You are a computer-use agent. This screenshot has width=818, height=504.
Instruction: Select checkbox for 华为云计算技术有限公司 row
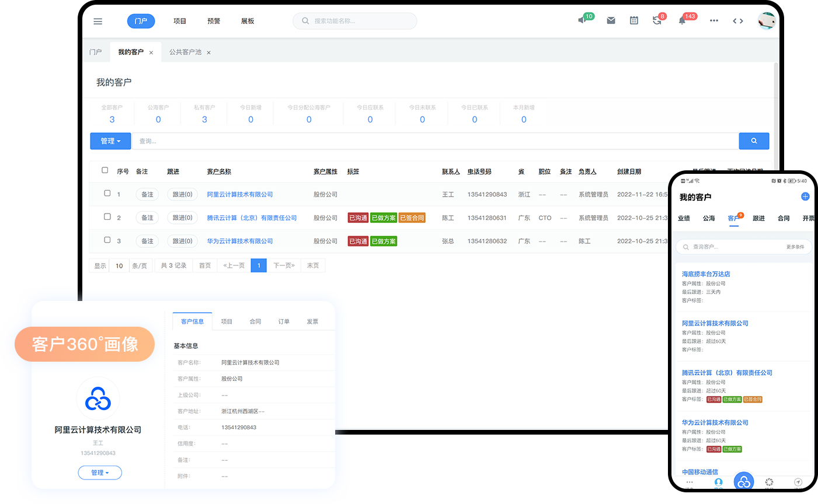pos(107,240)
